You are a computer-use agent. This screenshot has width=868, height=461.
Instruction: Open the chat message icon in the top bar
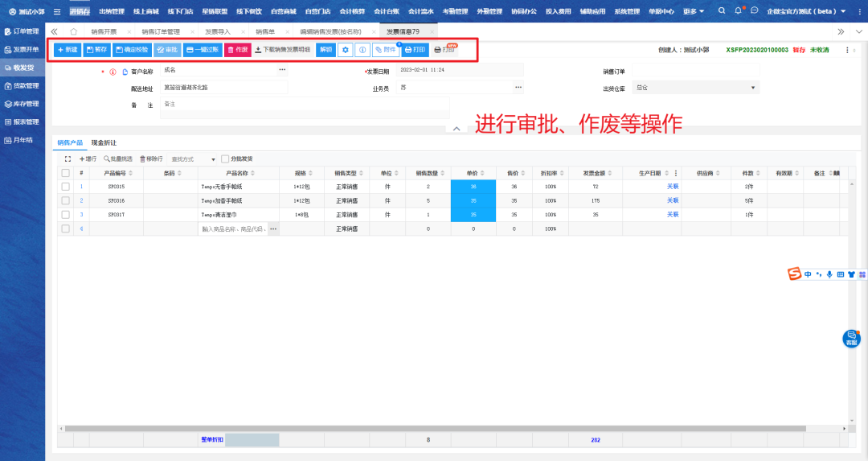(x=755, y=11)
